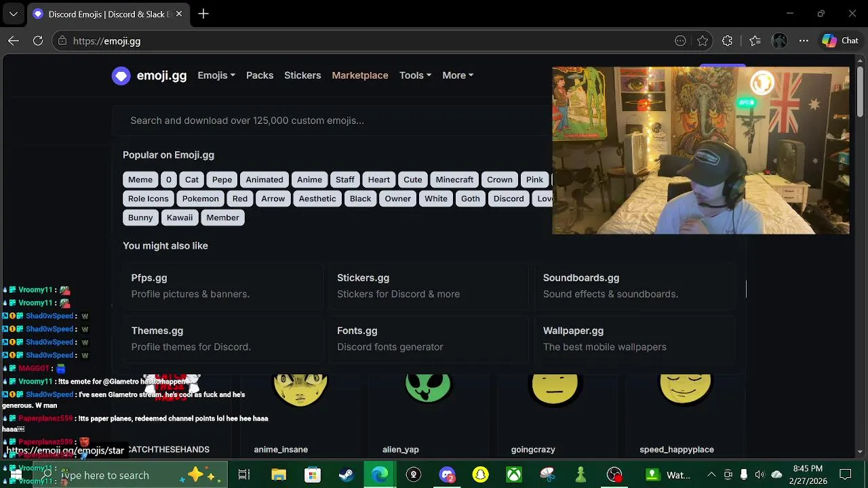
Task: Select the Role Icons tag
Action: pyautogui.click(x=148, y=199)
